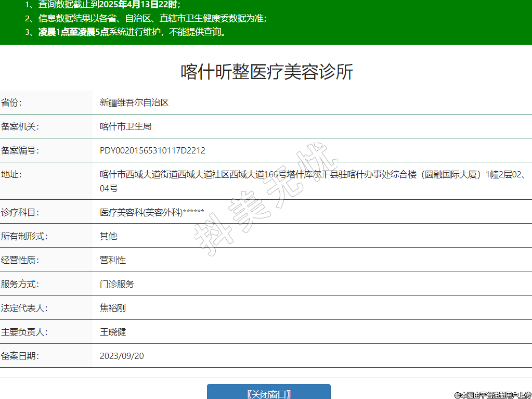
Task: Select the 省份 row label
Action: (x=11, y=102)
